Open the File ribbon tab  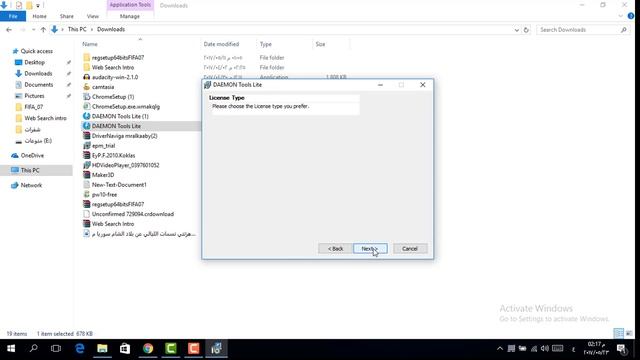pyautogui.click(x=13, y=16)
